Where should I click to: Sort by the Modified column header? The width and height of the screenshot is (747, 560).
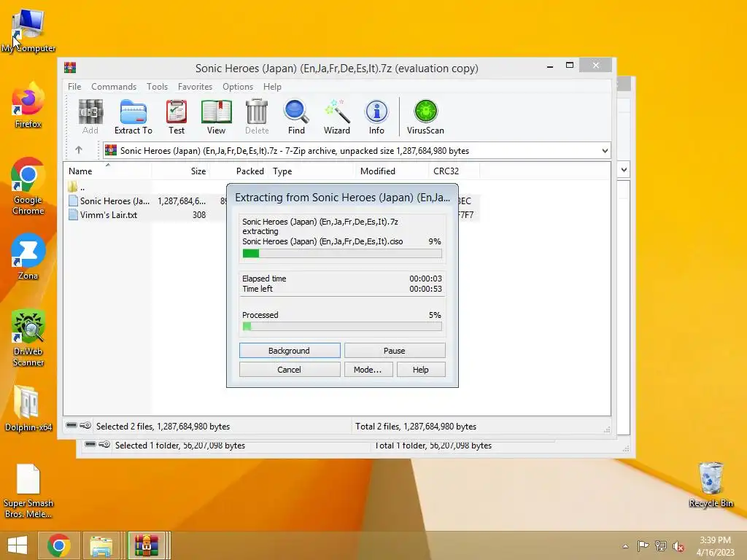click(x=392, y=171)
